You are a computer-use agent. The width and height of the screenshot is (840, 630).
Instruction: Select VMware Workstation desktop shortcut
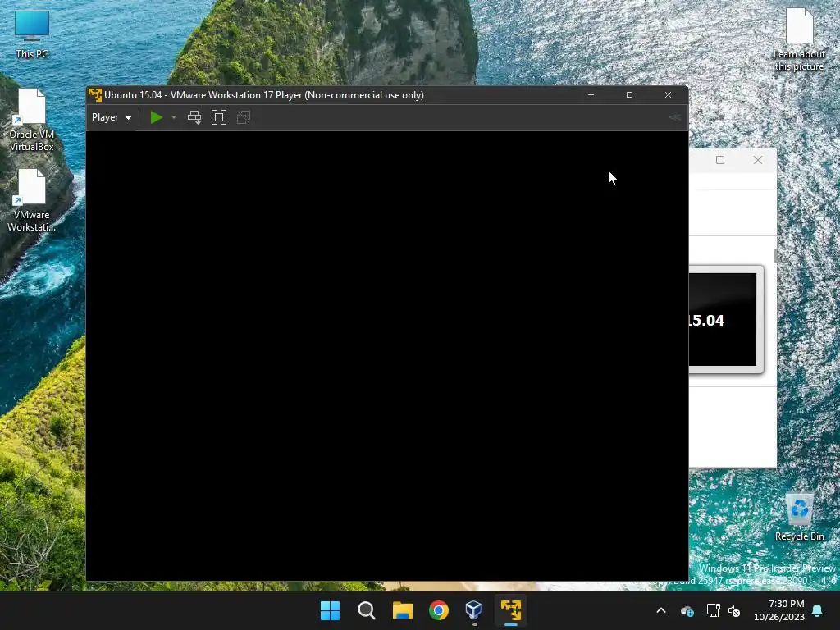tap(32, 201)
